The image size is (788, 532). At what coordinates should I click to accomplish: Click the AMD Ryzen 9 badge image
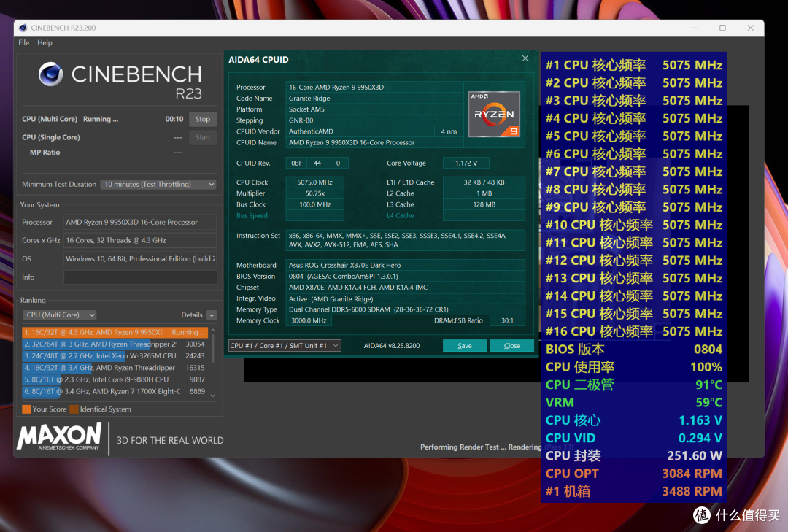(x=494, y=114)
